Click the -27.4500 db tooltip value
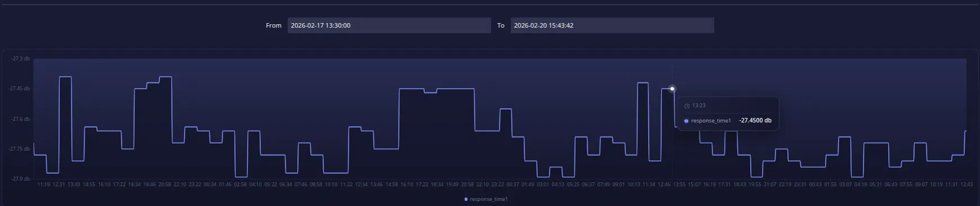Viewport: 980px width, 206px height. (755, 121)
